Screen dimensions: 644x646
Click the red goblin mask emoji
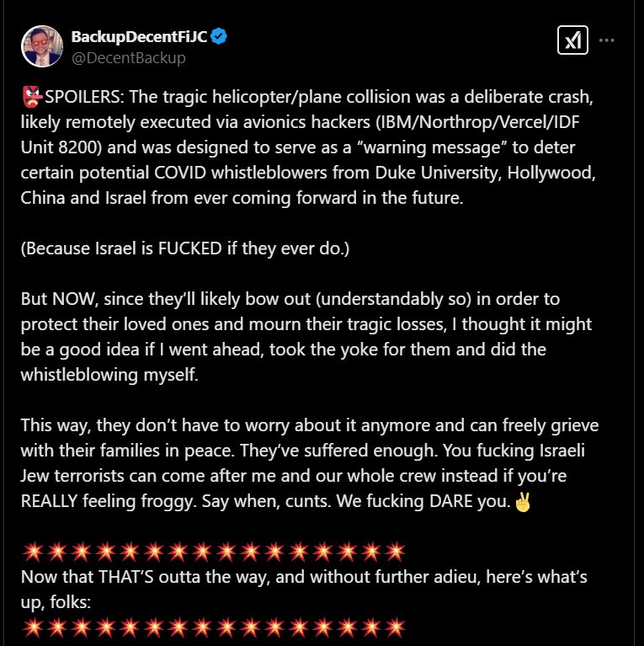31,96
